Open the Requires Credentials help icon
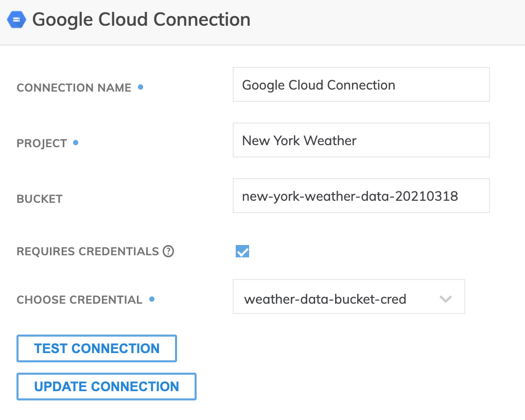This screenshot has height=420, width=525. point(168,251)
